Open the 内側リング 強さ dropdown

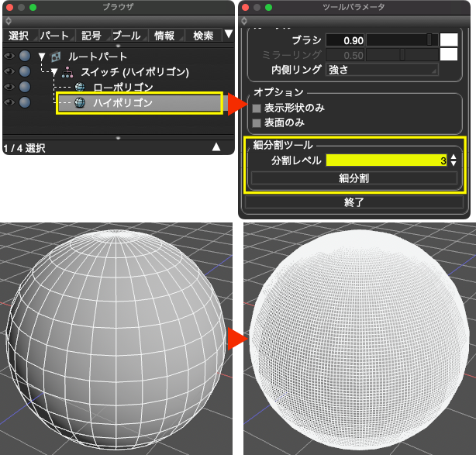381,71
